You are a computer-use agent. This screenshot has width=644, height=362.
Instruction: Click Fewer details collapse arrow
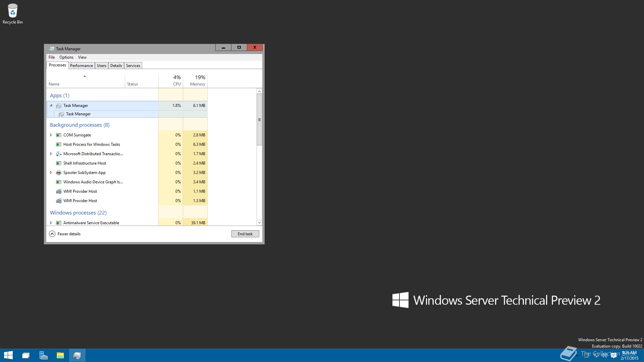[52, 234]
